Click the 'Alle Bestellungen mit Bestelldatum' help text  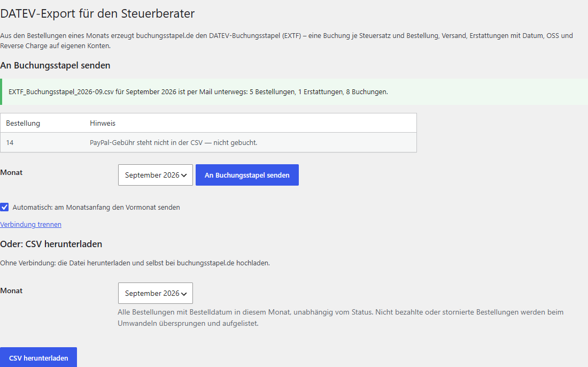[x=341, y=317]
